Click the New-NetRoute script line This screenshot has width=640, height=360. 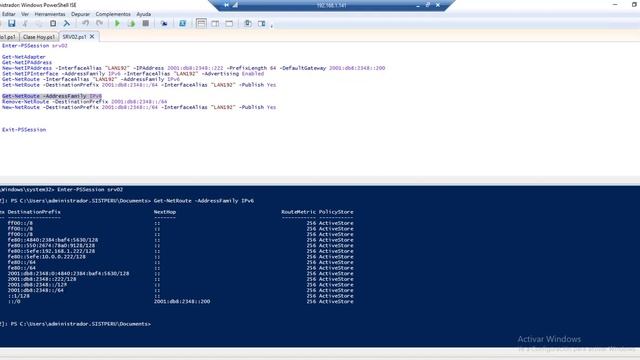click(x=139, y=107)
